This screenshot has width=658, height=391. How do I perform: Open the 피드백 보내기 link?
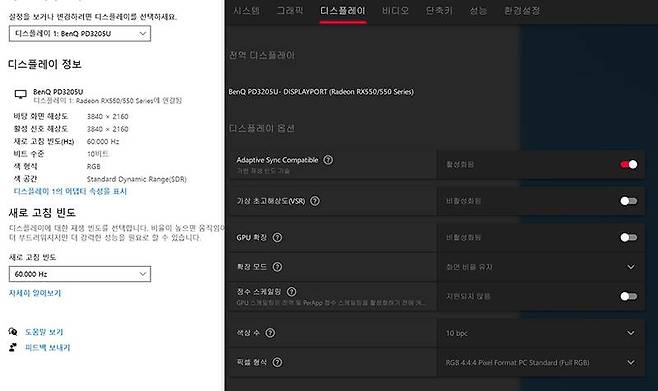[48, 347]
